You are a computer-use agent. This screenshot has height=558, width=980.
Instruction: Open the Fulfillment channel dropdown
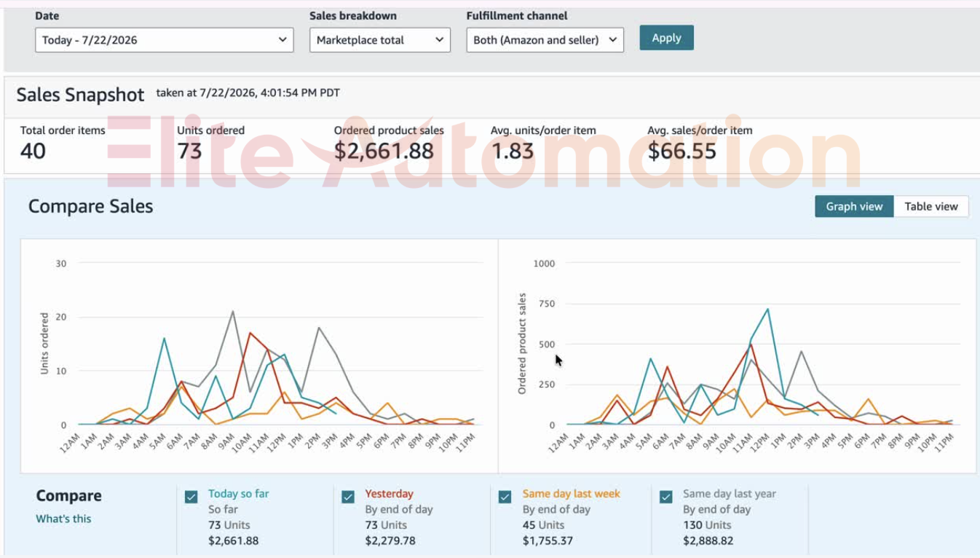[x=545, y=40]
